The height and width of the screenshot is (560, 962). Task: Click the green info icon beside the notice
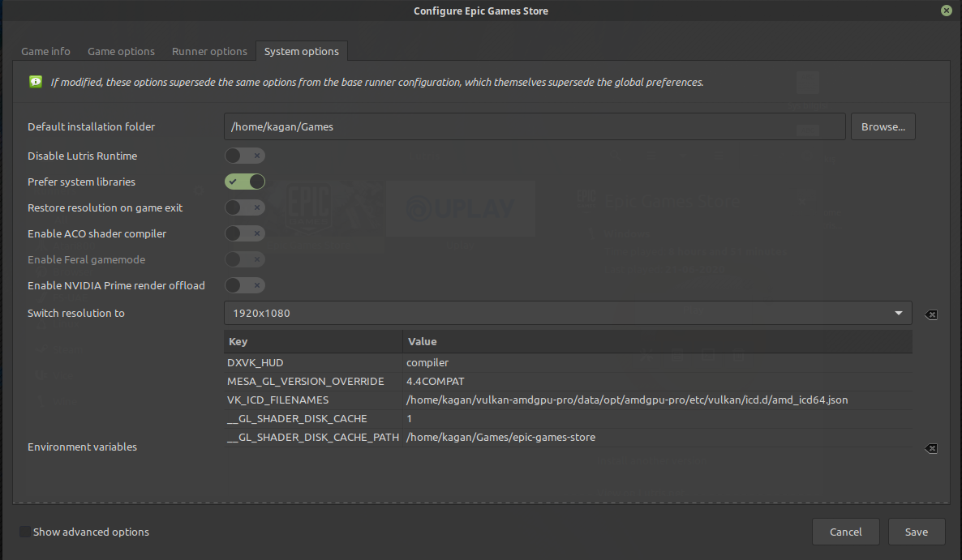pos(36,82)
